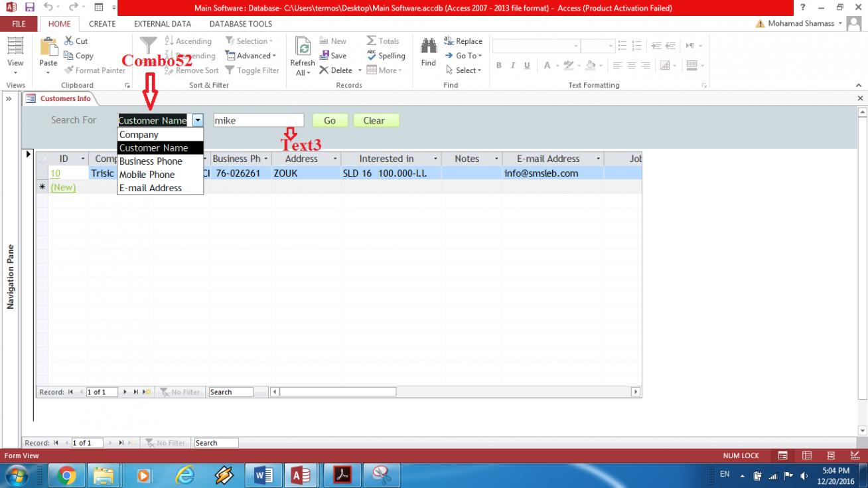Select the Format Painter tool
This screenshot has height=488, width=868.
[x=69, y=70]
